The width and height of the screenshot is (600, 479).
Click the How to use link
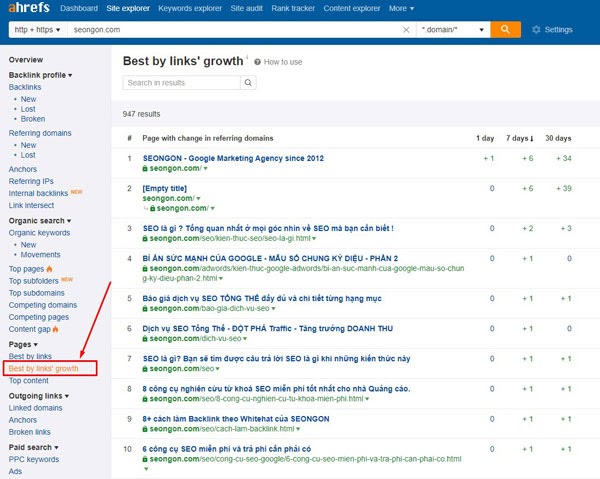pos(283,62)
